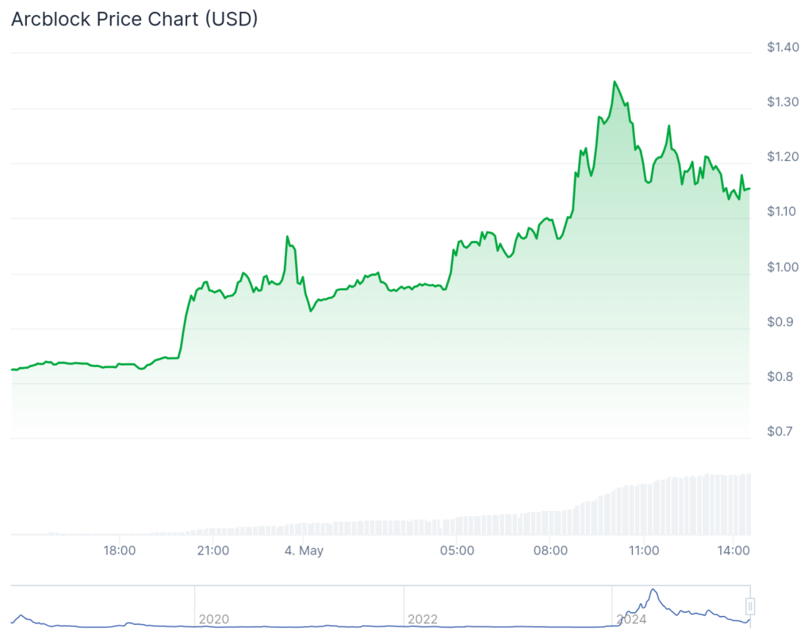
Task: Click the 14:00 time axis label
Action: pos(734,550)
